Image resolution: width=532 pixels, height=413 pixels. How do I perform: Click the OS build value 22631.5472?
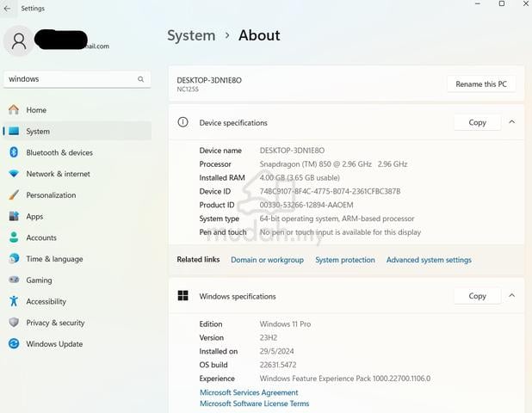pyautogui.click(x=278, y=365)
